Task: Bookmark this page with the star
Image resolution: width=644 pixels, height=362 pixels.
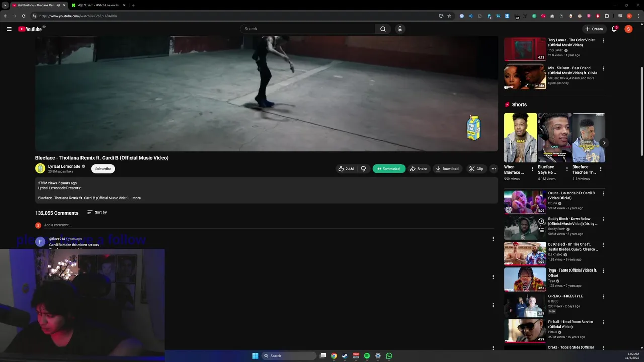Action: [449, 16]
